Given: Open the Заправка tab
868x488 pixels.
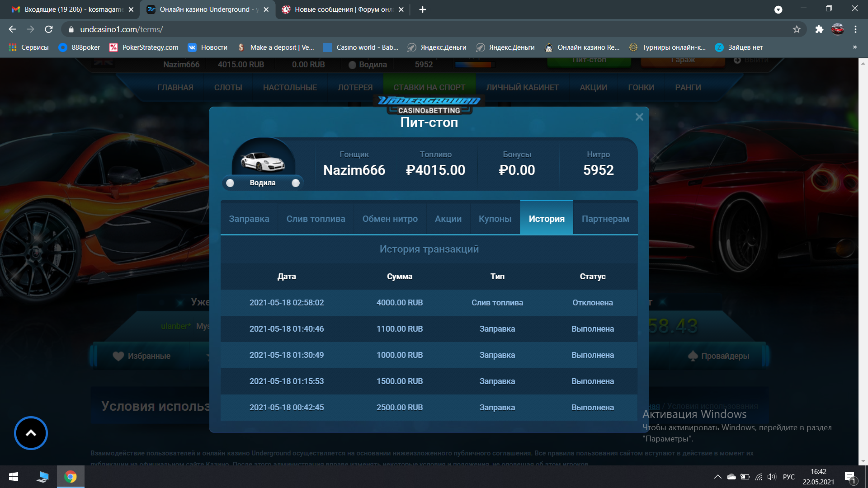Looking at the screenshot, I should [x=249, y=219].
